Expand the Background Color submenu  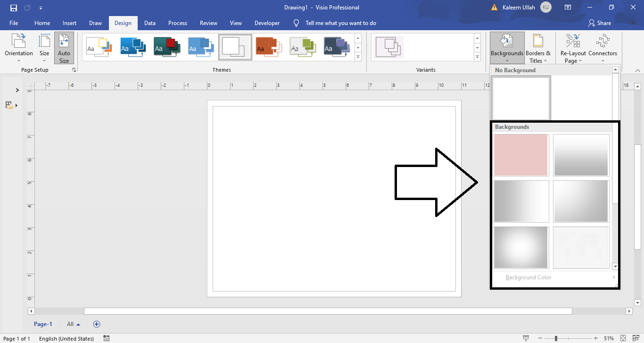(528, 277)
